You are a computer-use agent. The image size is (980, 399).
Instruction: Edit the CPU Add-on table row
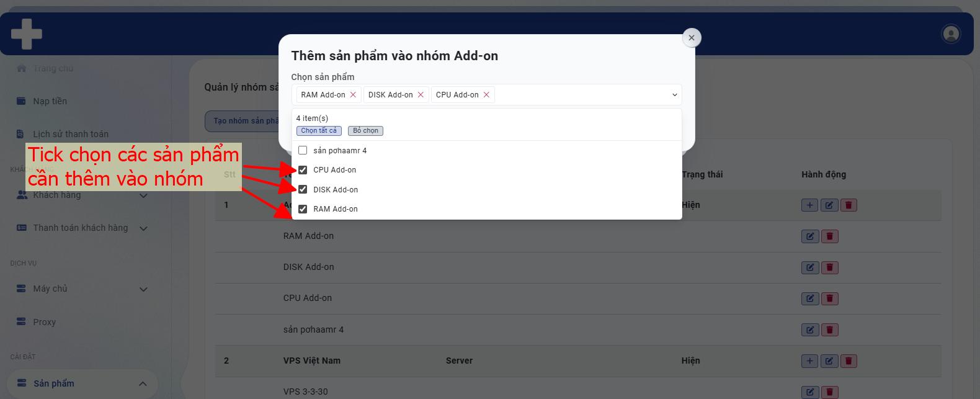(810, 298)
